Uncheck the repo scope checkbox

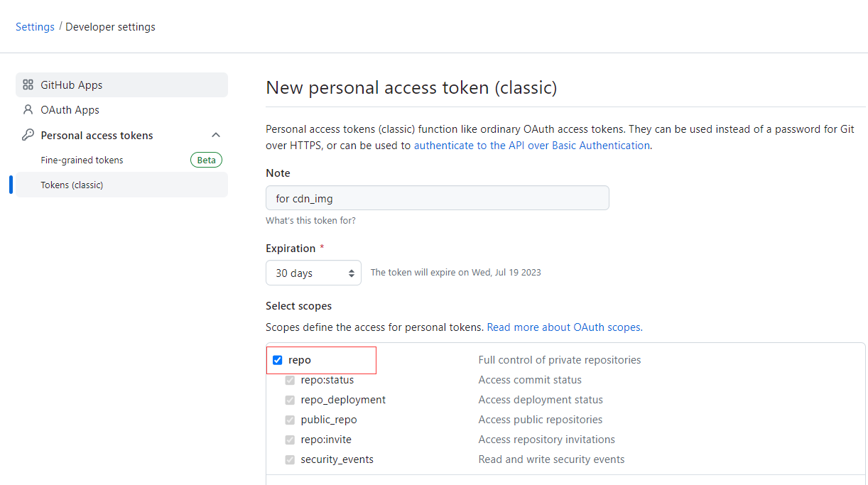(278, 360)
